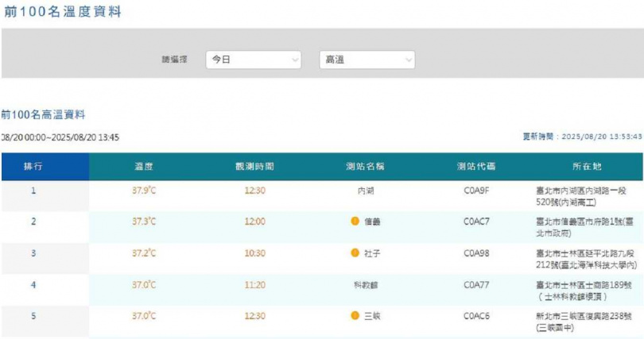Image resolution: width=644 pixels, height=339 pixels.
Task: Select the 三峽 station name
Action: (372, 315)
